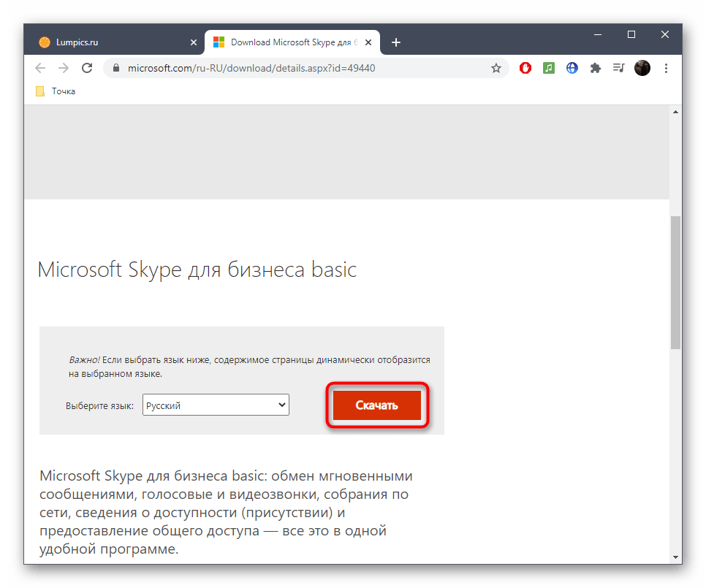This screenshot has width=706, height=588.
Task: Click the green music note extension icon
Action: [x=549, y=68]
